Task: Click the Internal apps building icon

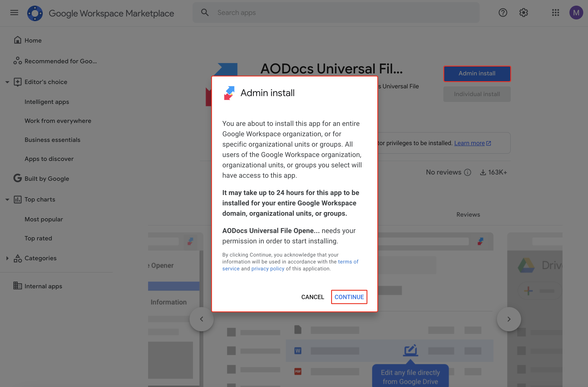Action: click(x=17, y=286)
